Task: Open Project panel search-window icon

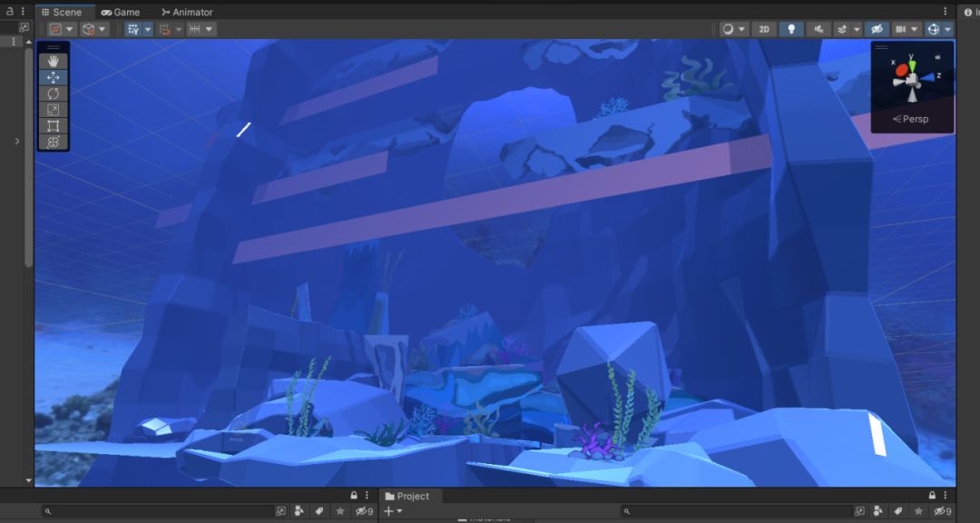Action: 860,511
